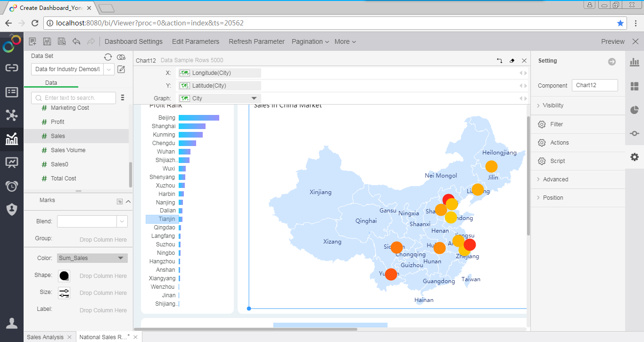Screen dimensions: 644x342
Task: Click the Preview button
Action: point(613,41)
